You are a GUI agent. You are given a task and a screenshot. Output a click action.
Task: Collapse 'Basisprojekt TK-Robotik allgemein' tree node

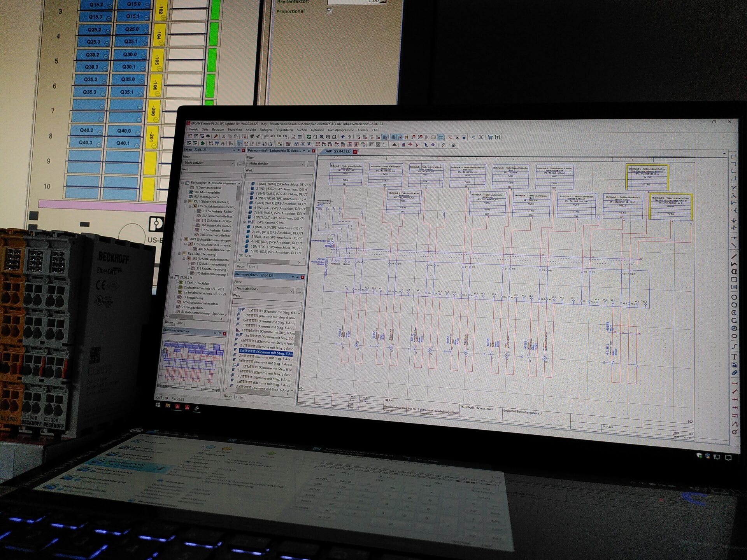pyautogui.click(x=182, y=182)
